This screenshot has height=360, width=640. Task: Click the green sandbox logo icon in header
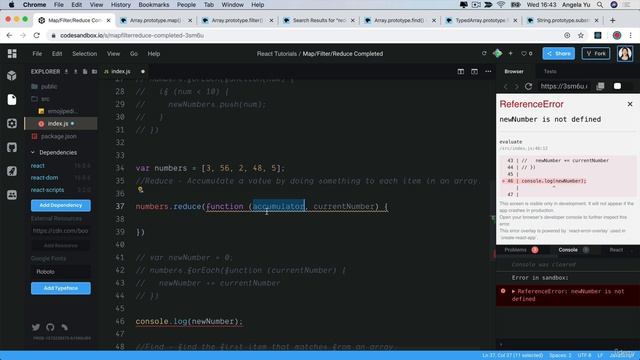coord(497,53)
